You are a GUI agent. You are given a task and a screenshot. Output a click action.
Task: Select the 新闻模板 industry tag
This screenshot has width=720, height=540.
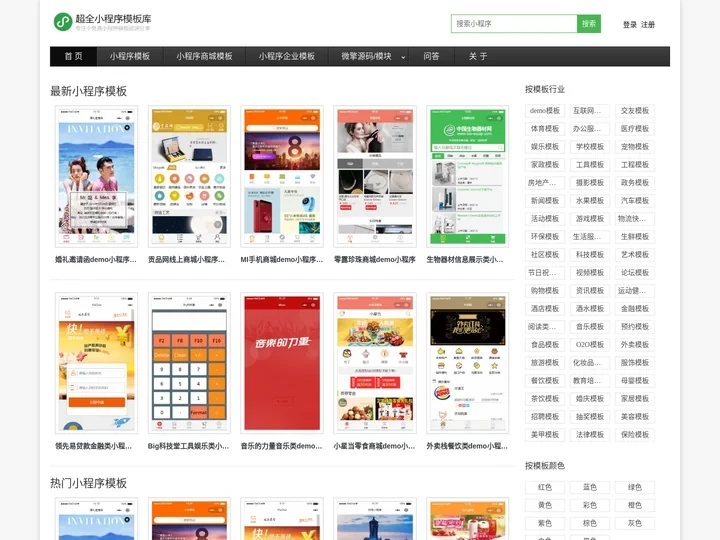[x=545, y=201]
